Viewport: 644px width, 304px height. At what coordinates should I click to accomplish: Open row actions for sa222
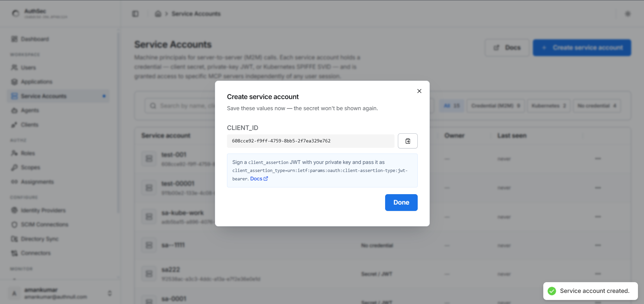pyautogui.click(x=598, y=274)
